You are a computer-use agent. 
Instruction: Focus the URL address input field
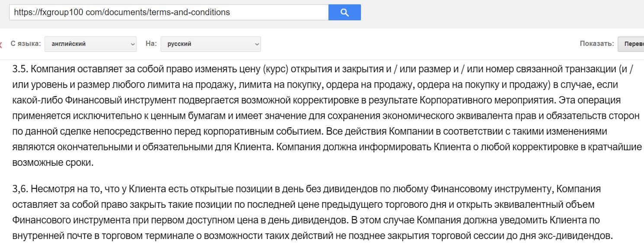coord(169,13)
